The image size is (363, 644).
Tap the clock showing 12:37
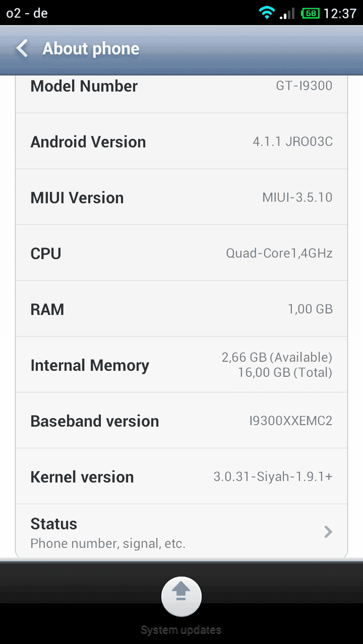coord(340,14)
